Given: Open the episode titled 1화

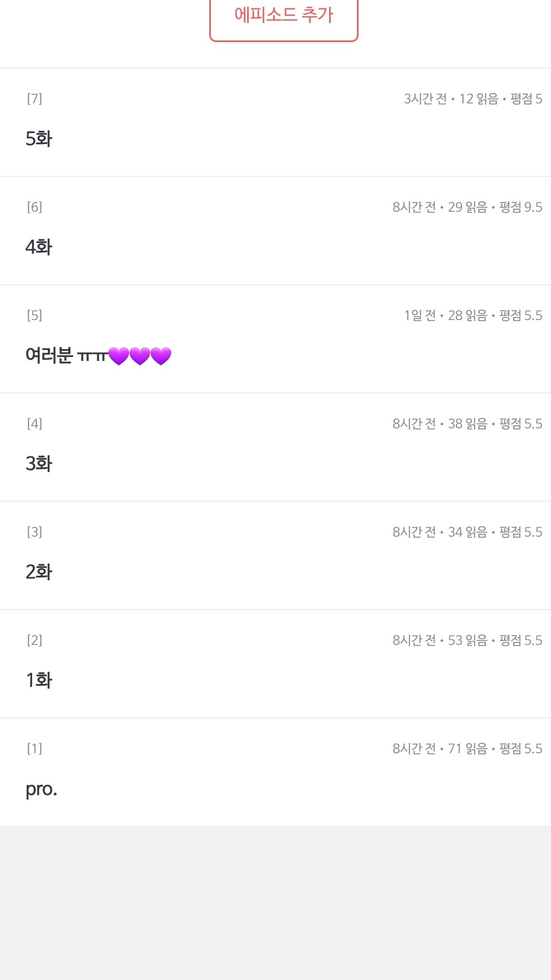Looking at the screenshot, I should (x=39, y=680).
